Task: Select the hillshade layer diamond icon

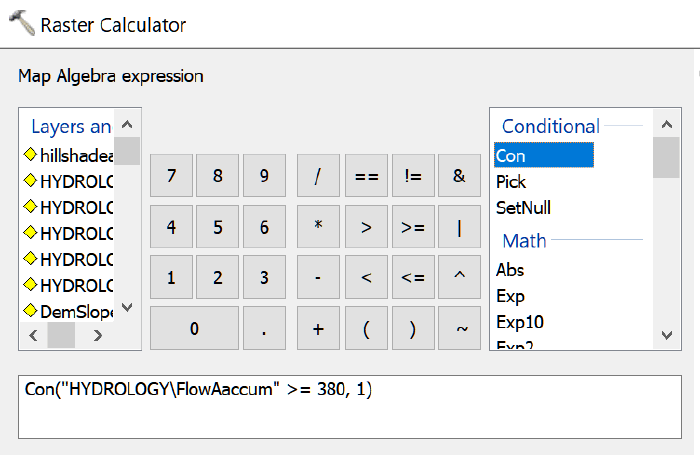Action: (x=30, y=154)
